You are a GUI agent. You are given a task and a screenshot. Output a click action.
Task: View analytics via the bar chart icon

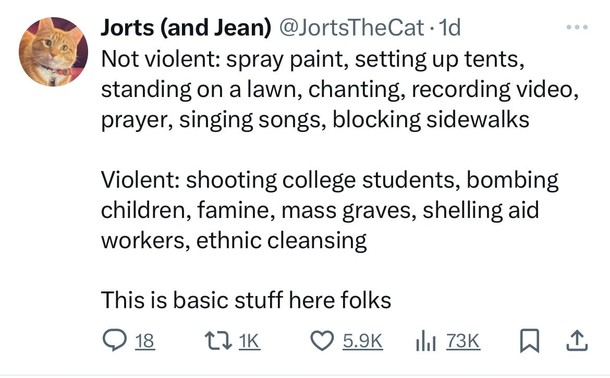coord(425,341)
